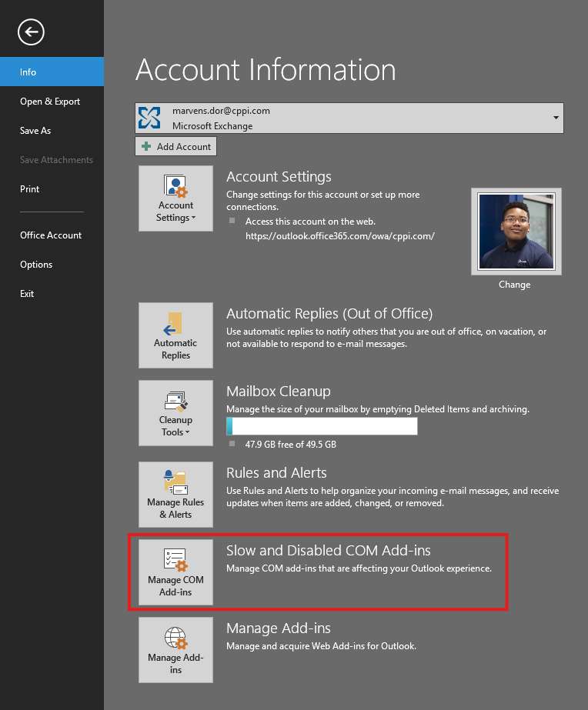588x710 pixels.
Task: Open Options from sidebar
Action: [52, 265]
